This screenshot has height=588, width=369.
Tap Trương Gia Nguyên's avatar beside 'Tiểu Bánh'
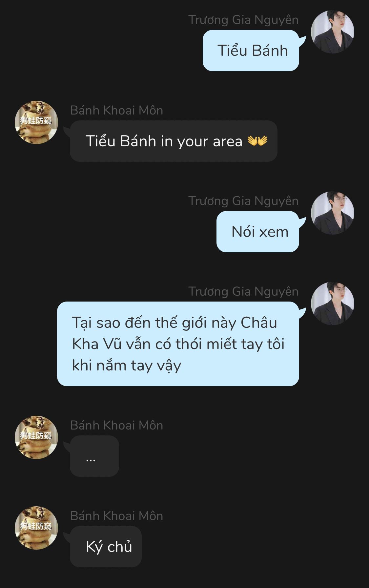point(332,32)
